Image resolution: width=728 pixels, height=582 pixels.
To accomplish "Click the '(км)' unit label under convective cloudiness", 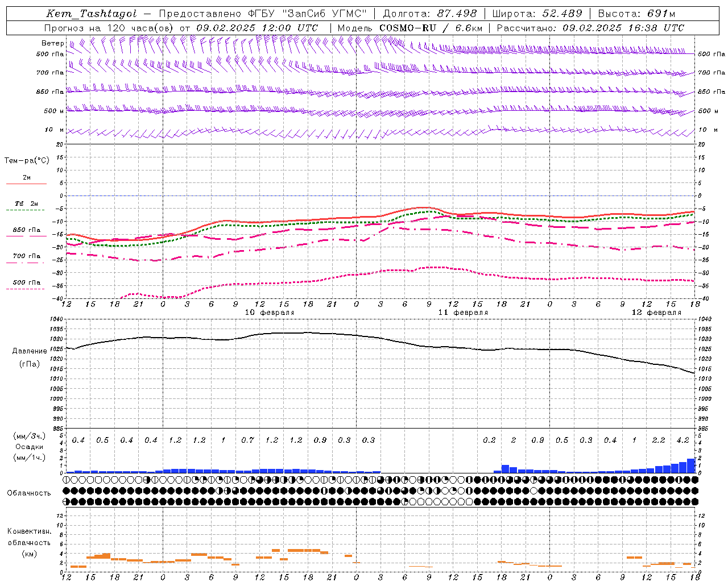I will tap(29, 554).
